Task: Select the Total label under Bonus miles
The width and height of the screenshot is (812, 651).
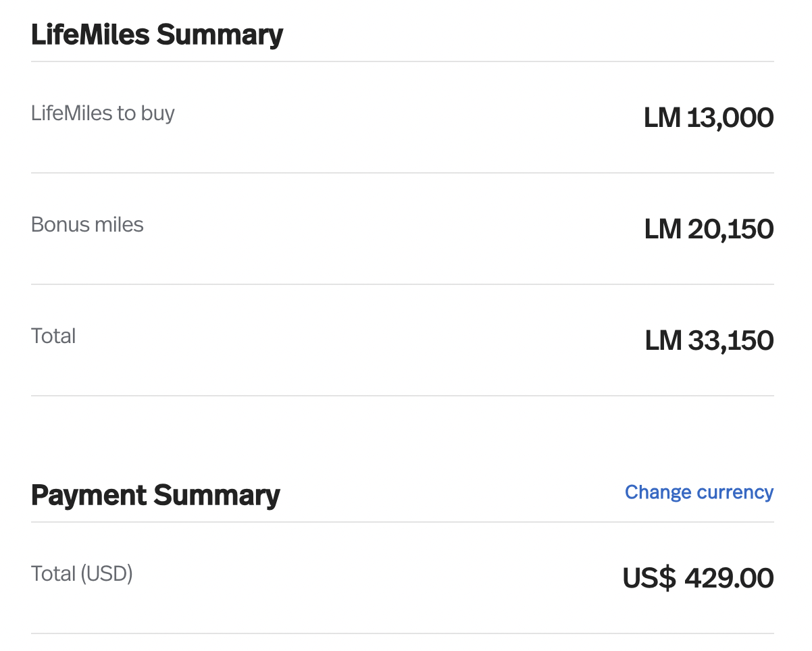Action: click(53, 336)
